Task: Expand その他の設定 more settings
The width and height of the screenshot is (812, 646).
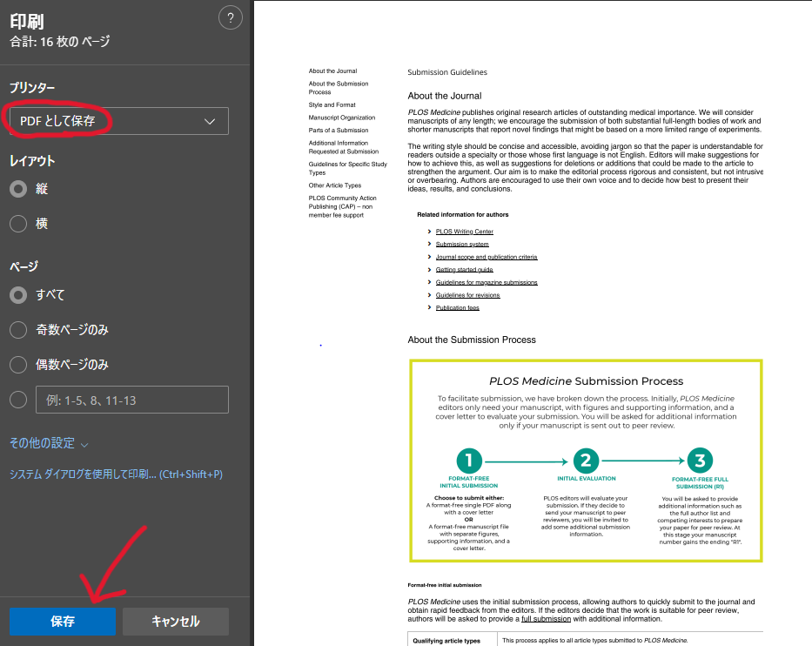Action: (x=50, y=443)
